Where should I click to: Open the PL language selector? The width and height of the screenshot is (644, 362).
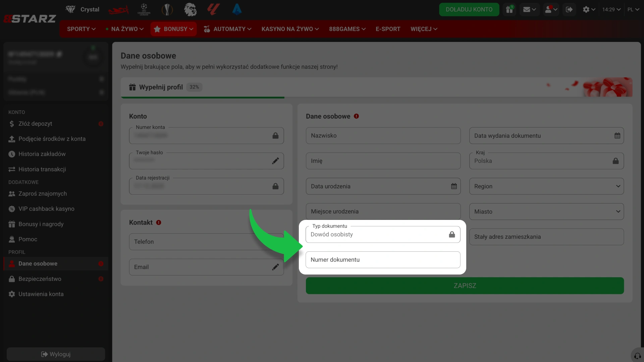click(x=633, y=9)
